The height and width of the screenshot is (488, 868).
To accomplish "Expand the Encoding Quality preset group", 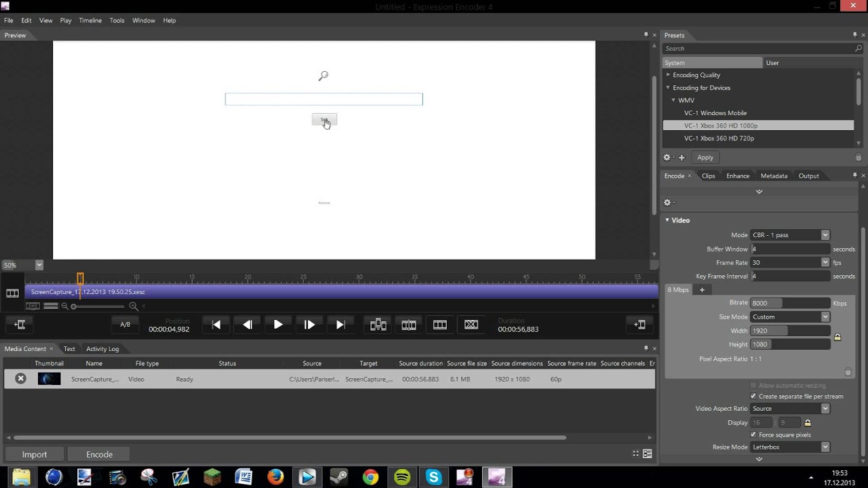I will pyautogui.click(x=668, y=75).
